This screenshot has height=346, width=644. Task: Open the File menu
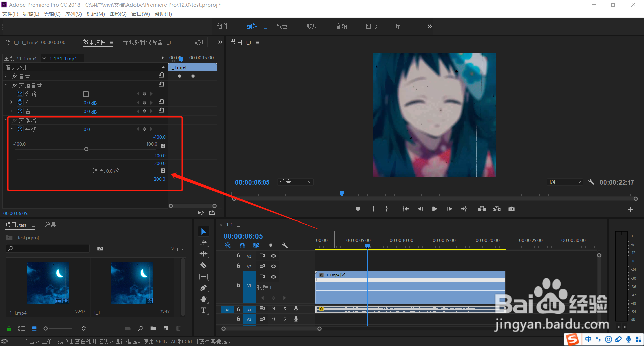tap(10, 14)
